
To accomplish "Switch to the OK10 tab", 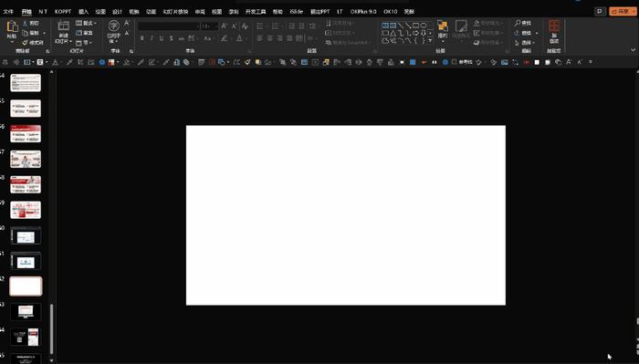I will pos(390,11).
